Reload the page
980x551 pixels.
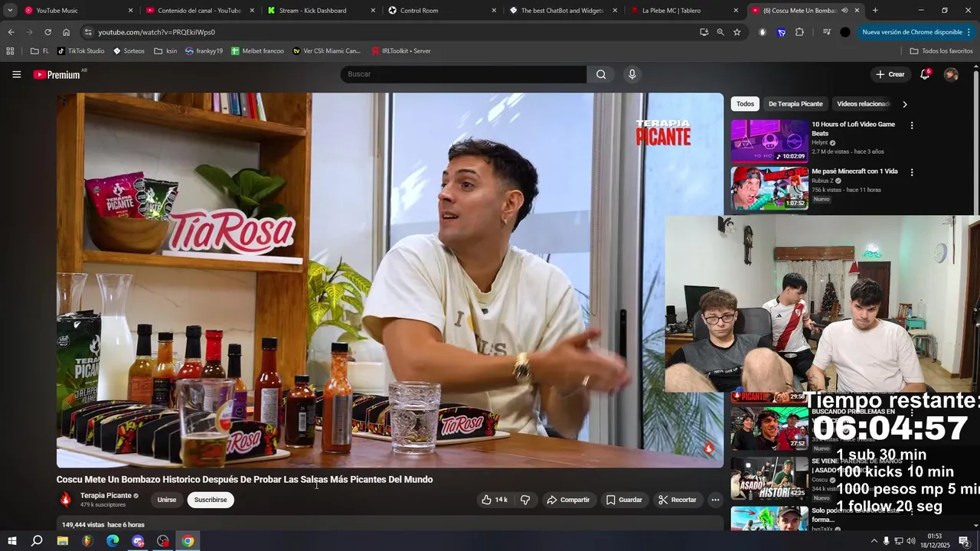[x=47, y=32]
